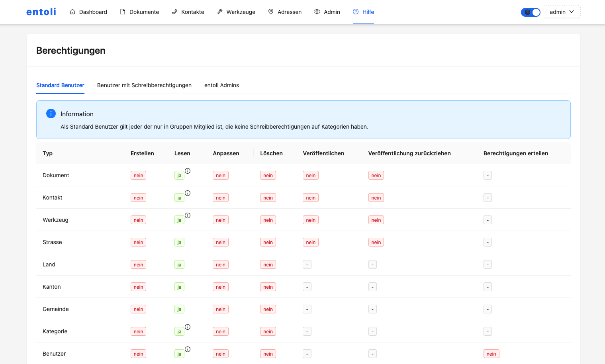605x364 pixels.
Task: Click the Adressen location pin icon
Action: [x=271, y=12]
